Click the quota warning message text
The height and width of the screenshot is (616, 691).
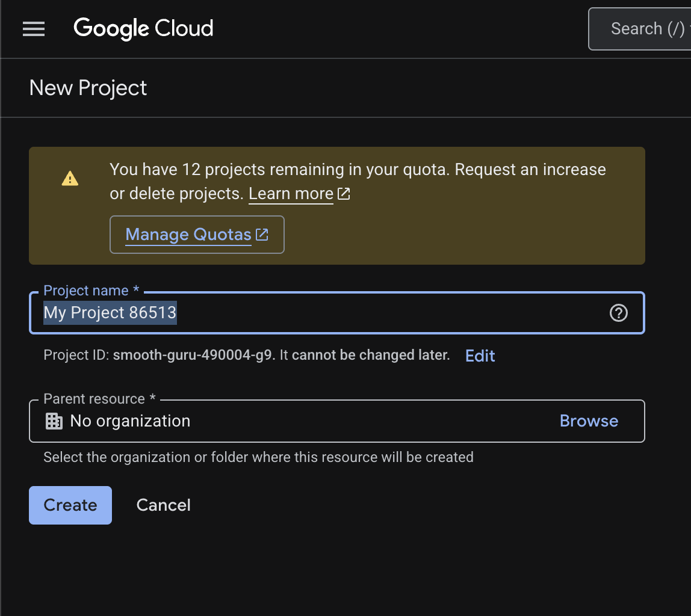click(358, 170)
